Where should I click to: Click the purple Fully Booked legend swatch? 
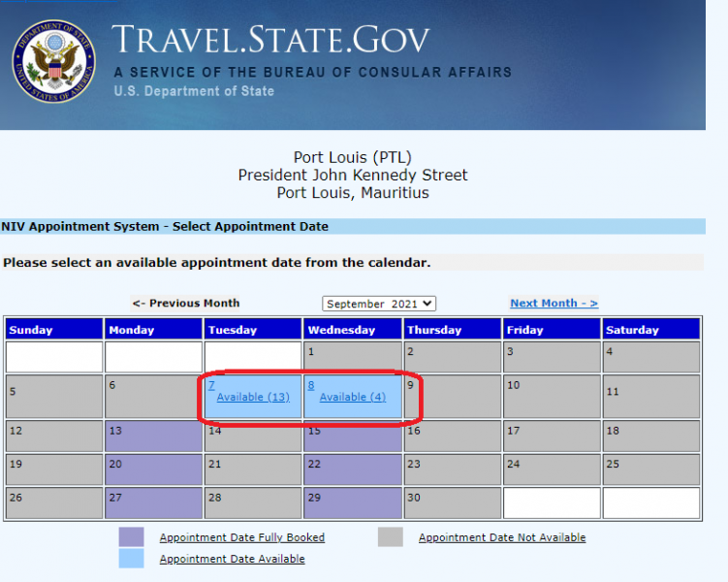click(x=132, y=537)
